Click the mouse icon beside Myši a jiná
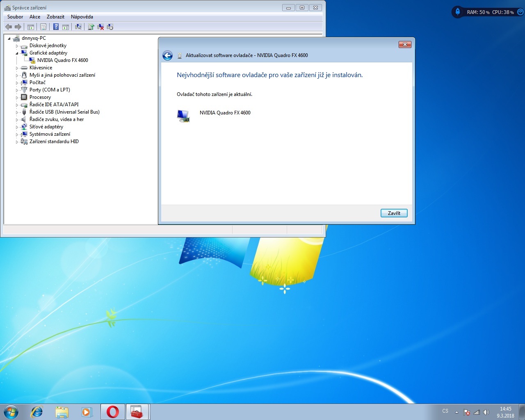This screenshot has width=525, height=420. [x=24, y=75]
